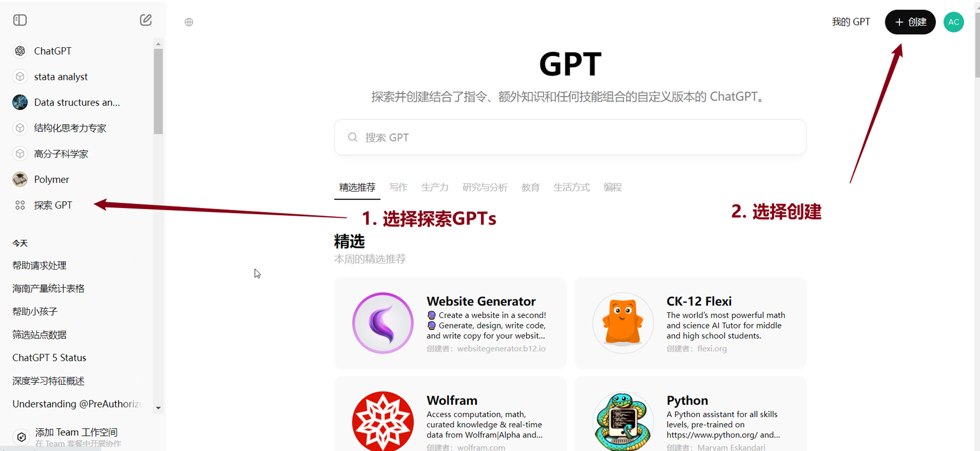Click the search magnifier icon
The image size is (980, 451).
click(x=353, y=137)
